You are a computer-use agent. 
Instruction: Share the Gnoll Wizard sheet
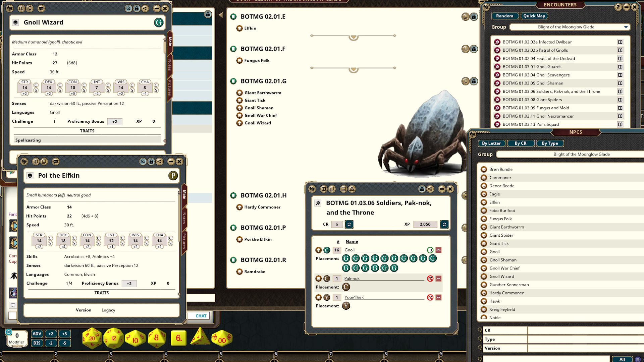(x=145, y=8)
